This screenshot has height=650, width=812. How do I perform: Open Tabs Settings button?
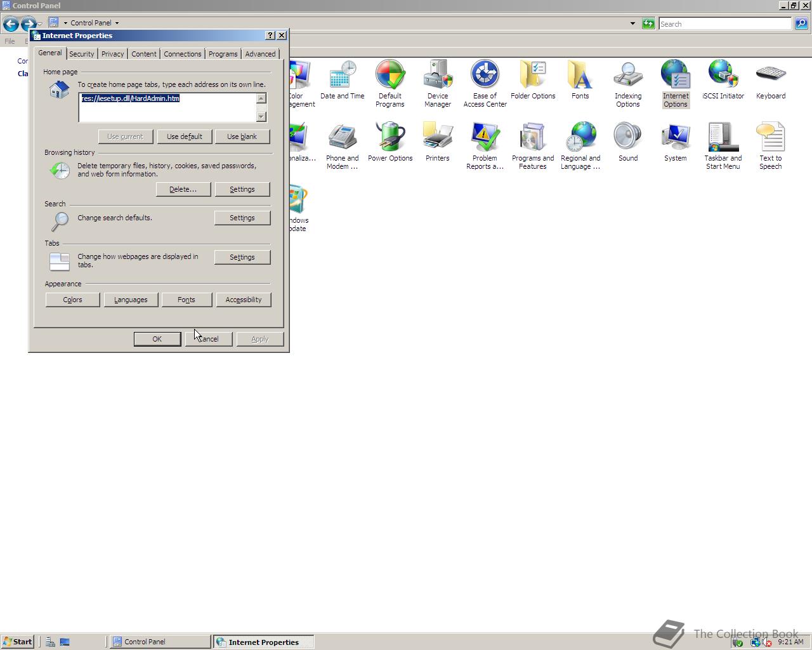point(242,257)
